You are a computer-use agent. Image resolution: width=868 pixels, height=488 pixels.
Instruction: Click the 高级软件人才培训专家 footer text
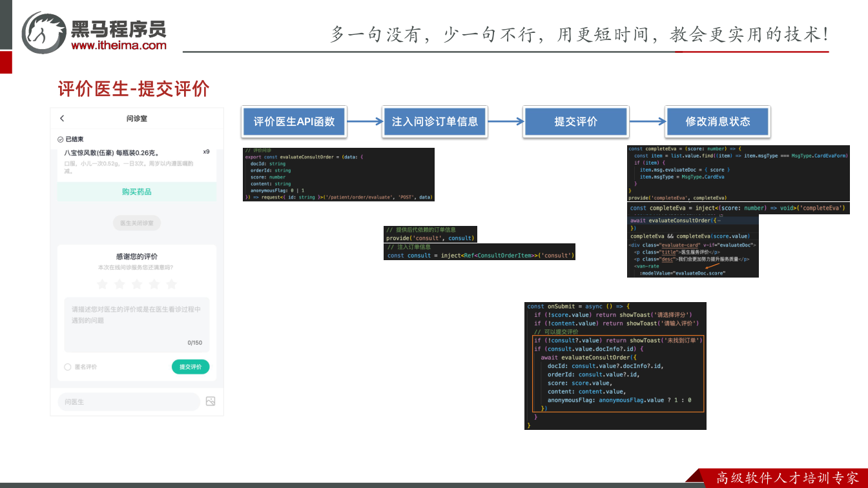click(788, 478)
